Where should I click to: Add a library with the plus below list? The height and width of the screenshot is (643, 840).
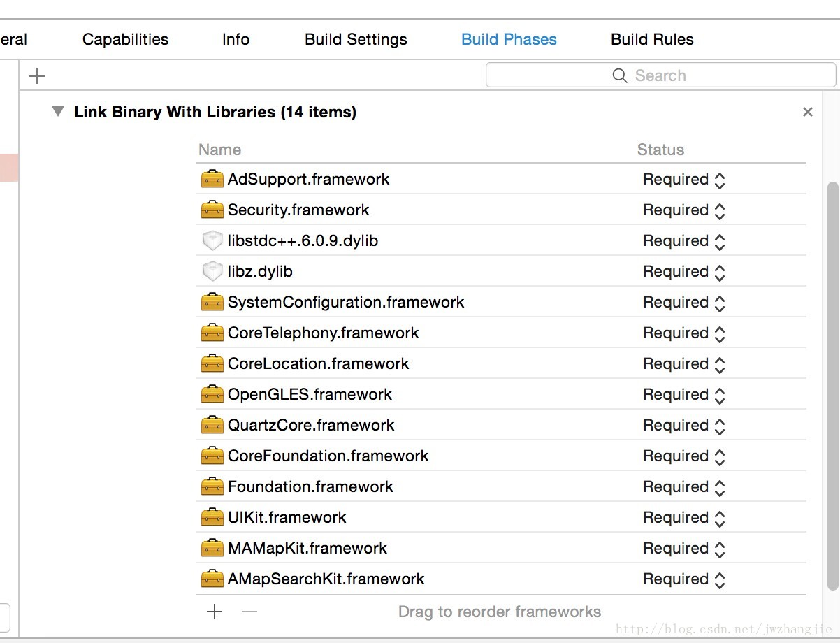point(215,612)
